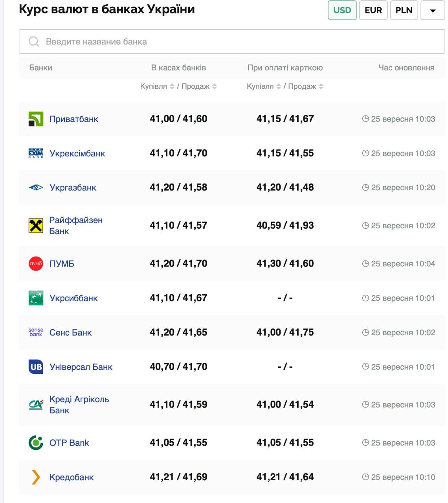Select the USD currency tab
This screenshot has width=448, height=503.
(x=342, y=10)
